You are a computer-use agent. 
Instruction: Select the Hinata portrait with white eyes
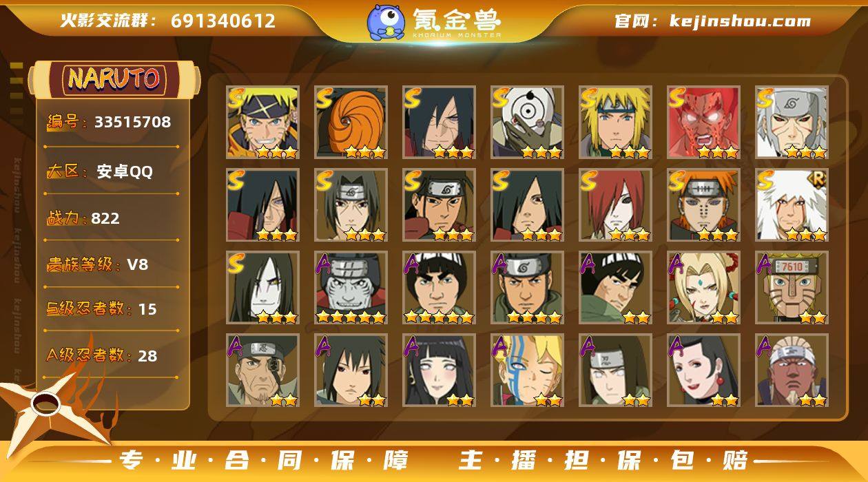[x=439, y=370]
